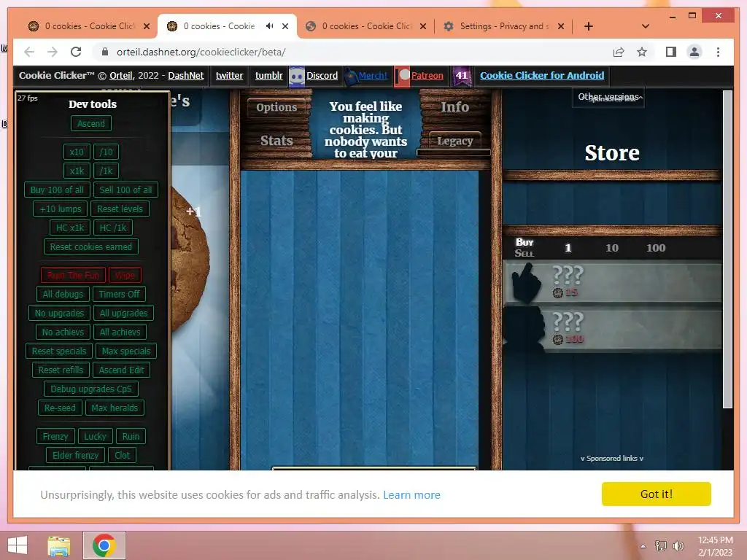Click No upgrades button
Image resolution: width=747 pixels, height=560 pixels.
pos(59,313)
